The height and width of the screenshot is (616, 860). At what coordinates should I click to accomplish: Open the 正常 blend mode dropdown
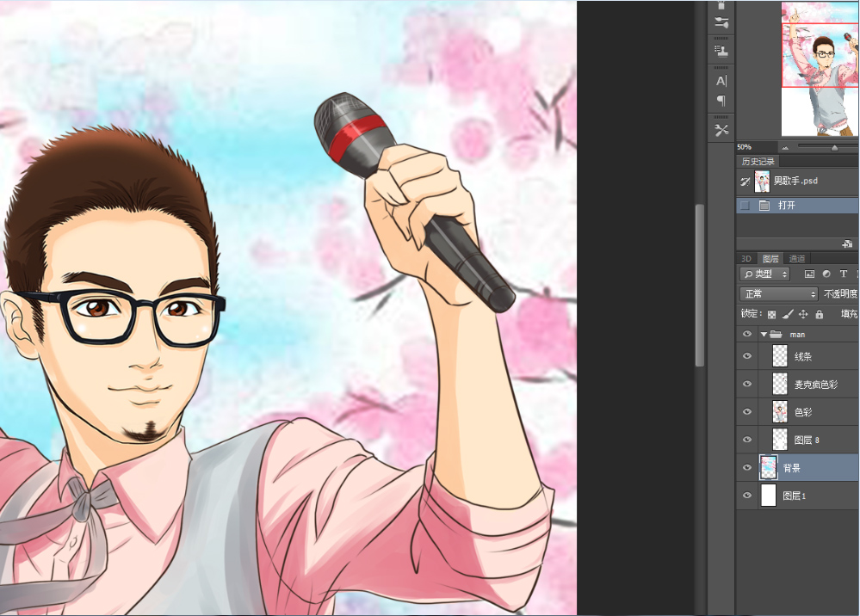pos(779,294)
